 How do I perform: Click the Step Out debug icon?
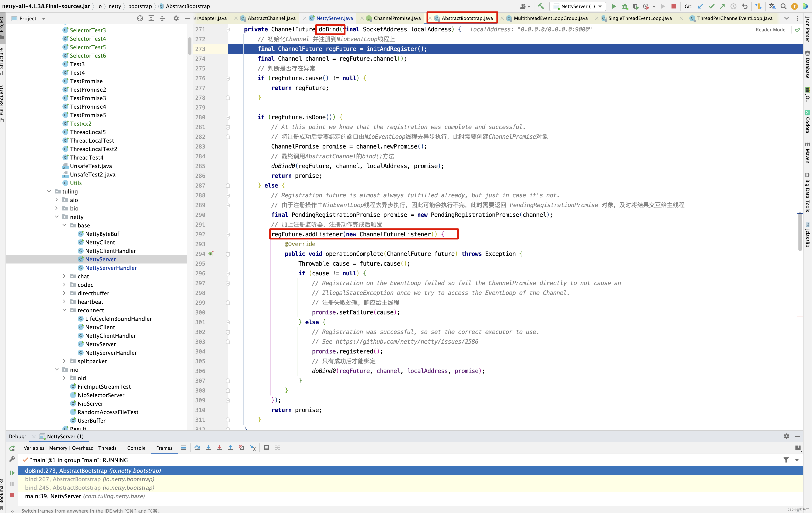click(230, 448)
